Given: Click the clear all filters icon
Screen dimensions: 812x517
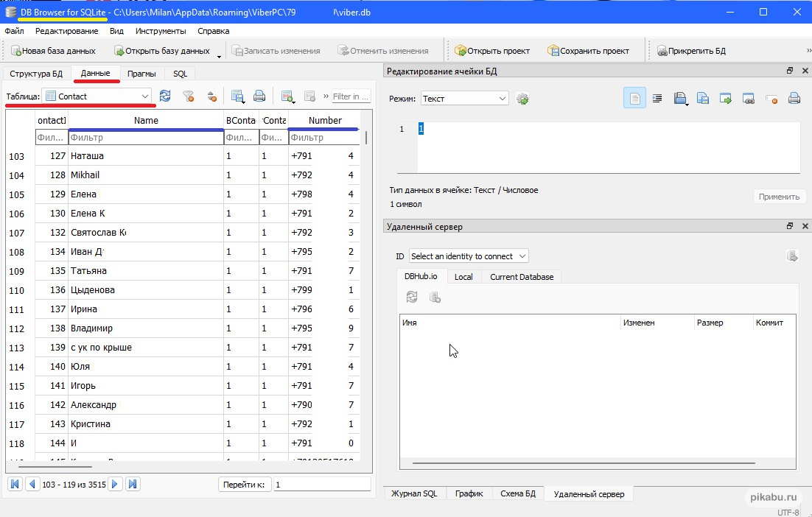Looking at the screenshot, I should 188,96.
